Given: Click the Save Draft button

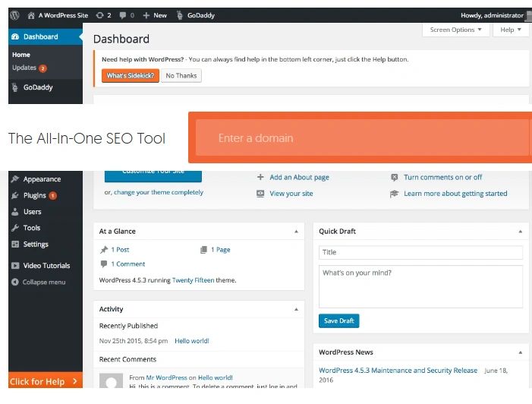Looking at the screenshot, I should tap(338, 320).
